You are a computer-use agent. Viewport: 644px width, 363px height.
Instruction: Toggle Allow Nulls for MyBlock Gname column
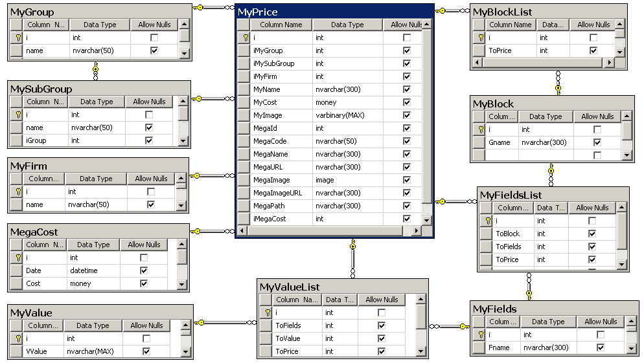coord(597,142)
